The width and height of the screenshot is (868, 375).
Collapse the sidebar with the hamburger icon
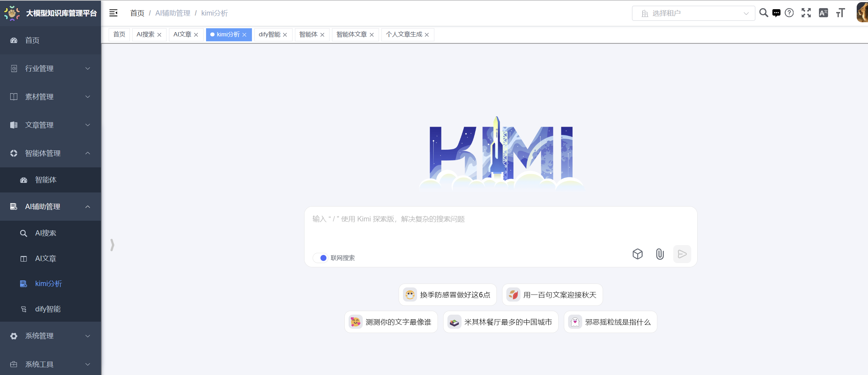(x=113, y=13)
